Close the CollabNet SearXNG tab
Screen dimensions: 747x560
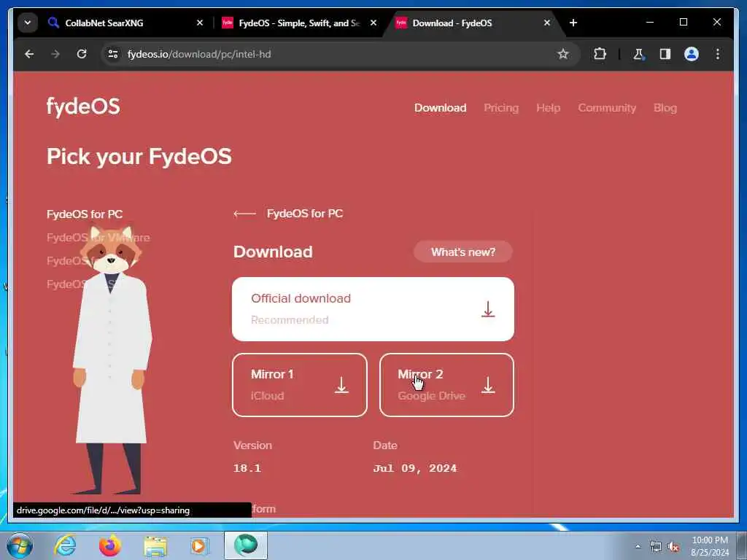pos(200,23)
